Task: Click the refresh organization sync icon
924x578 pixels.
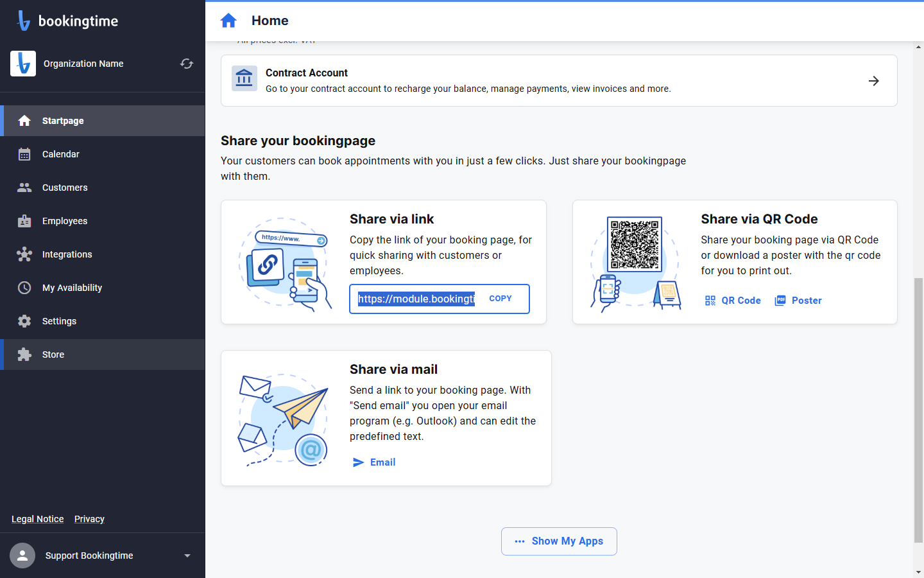Action: click(187, 64)
